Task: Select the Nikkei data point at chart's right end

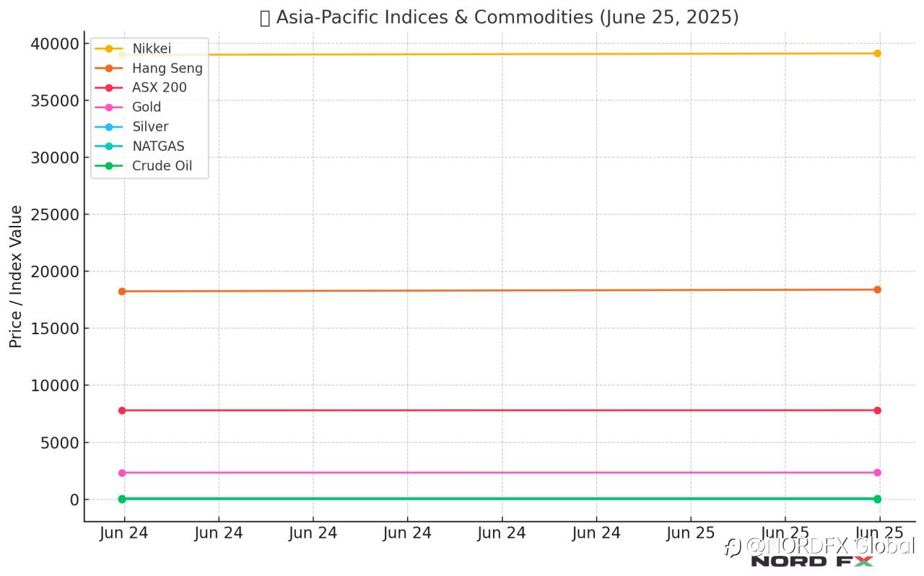Action: point(877,53)
